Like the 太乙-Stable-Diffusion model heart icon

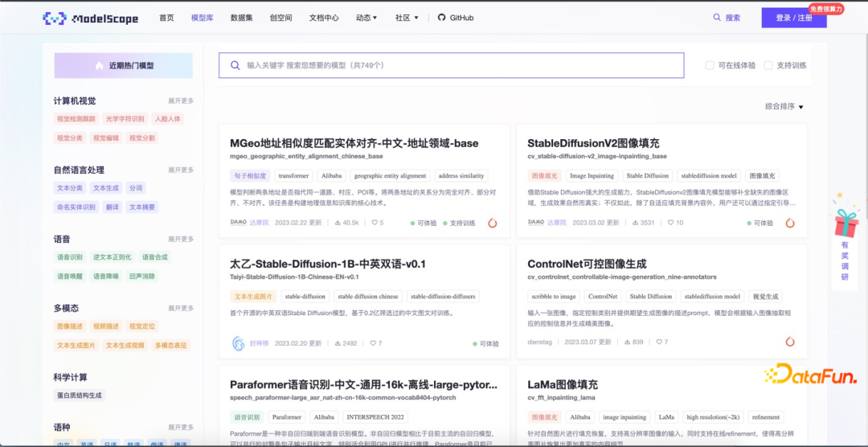click(373, 343)
